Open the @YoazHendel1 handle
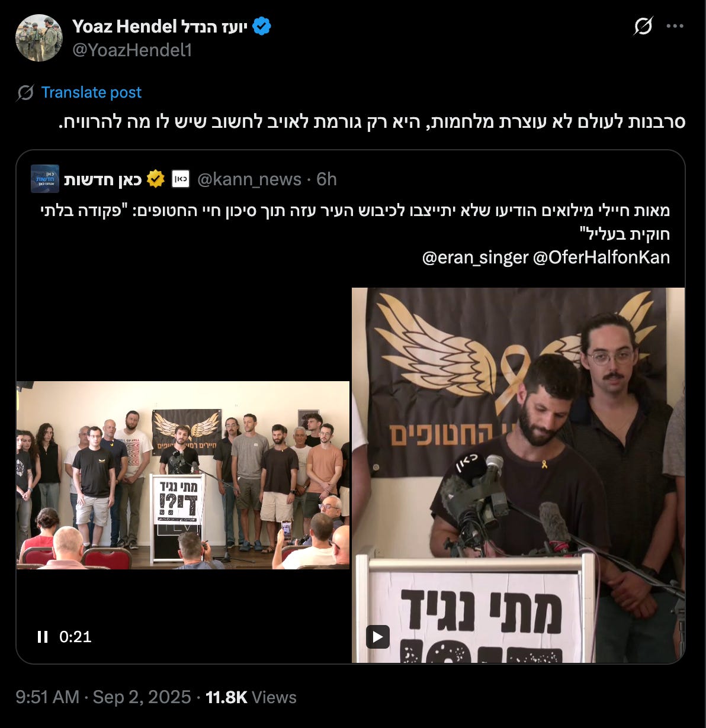 pyautogui.click(x=132, y=50)
